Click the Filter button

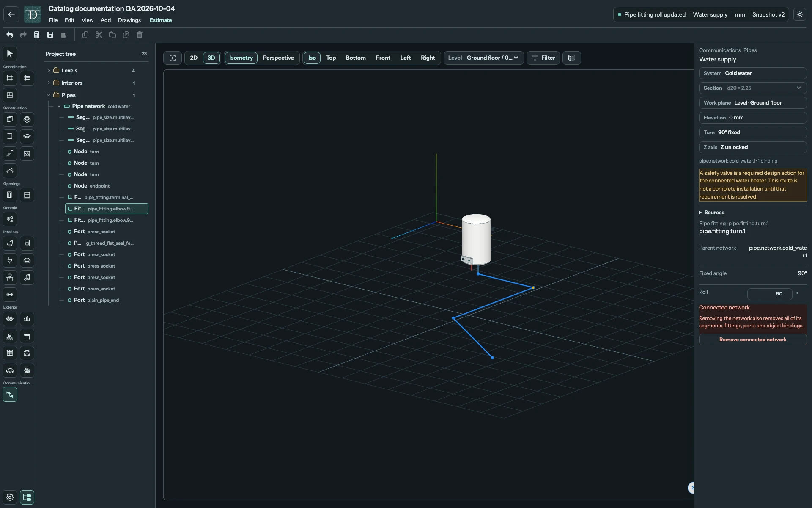pyautogui.click(x=543, y=58)
